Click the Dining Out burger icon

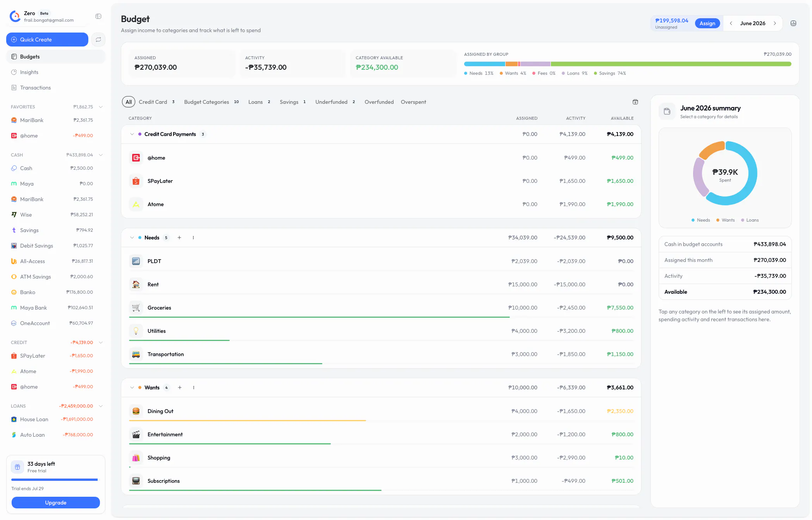tap(136, 411)
